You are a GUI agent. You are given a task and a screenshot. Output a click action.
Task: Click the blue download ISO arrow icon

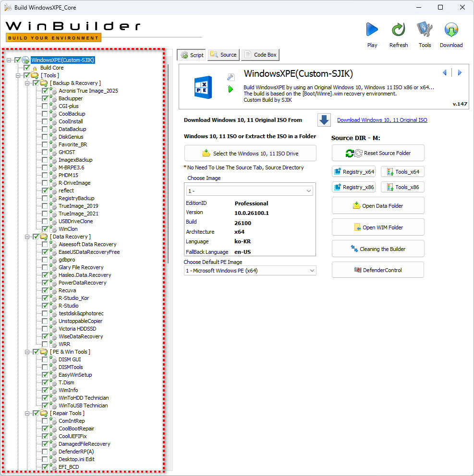pos(324,120)
